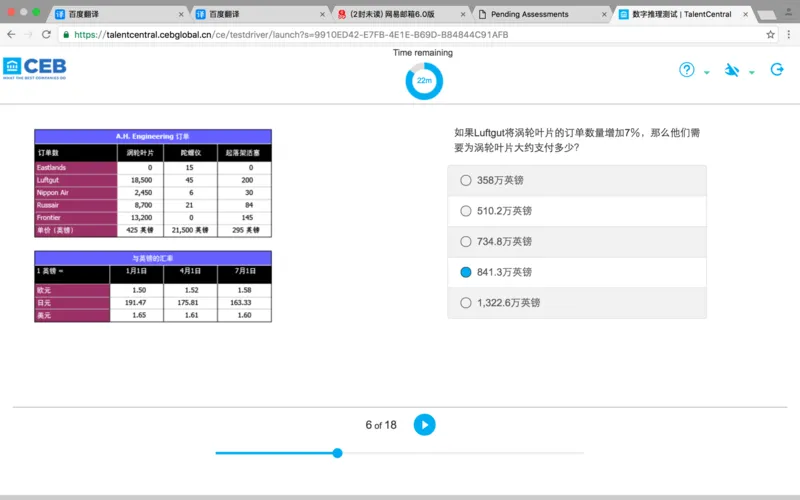Close the 网易邮箱 tab
Viewport: 800px width, 500px height.
(x=463, y=14)
